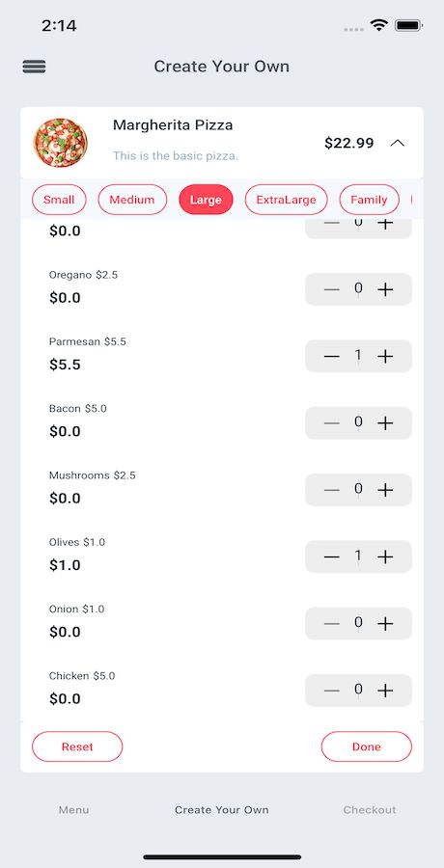The width and height of the screenshot is (444, 868).
Task: Confirm toppings with Done button
Action: click(367, 746)
